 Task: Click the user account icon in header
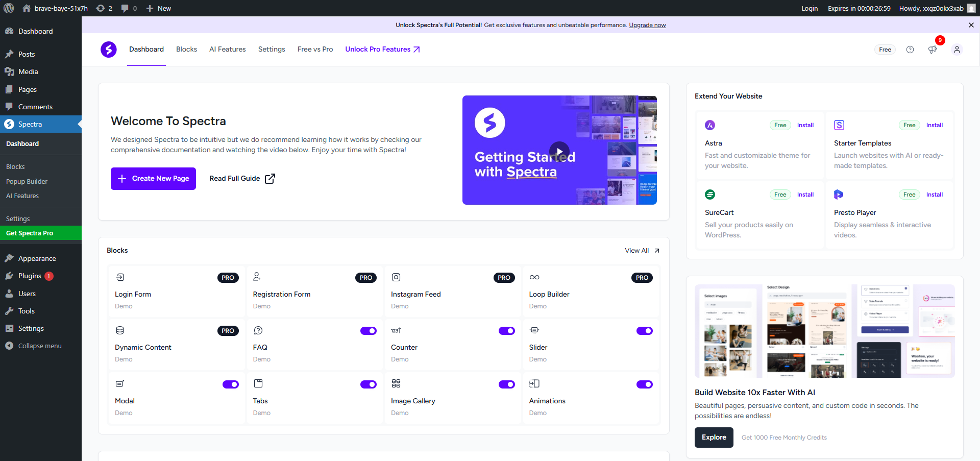[957, 50]
